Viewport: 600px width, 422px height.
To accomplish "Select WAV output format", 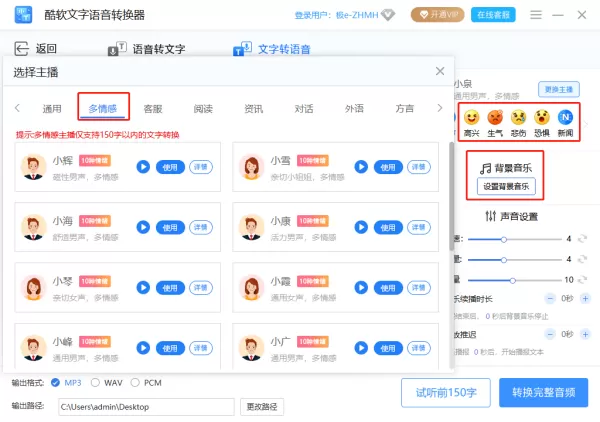I will pos(95,383).
